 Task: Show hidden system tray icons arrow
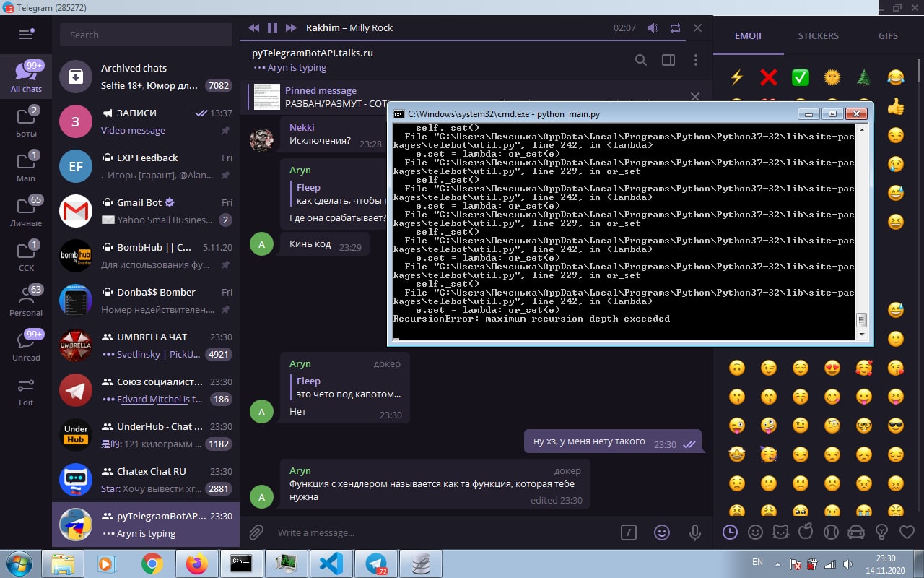point(779,564)
